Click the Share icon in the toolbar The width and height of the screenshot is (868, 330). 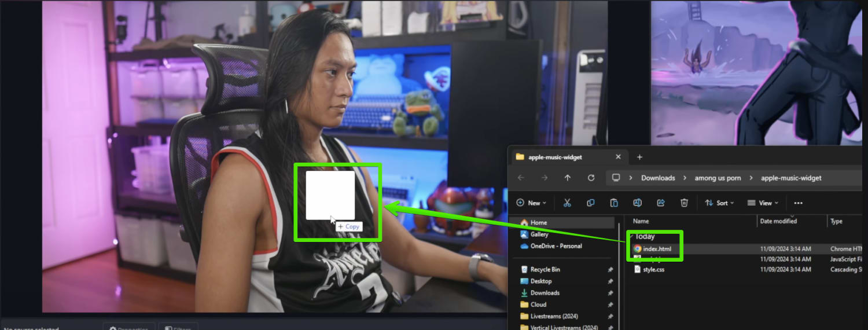[x=661, y=203]
